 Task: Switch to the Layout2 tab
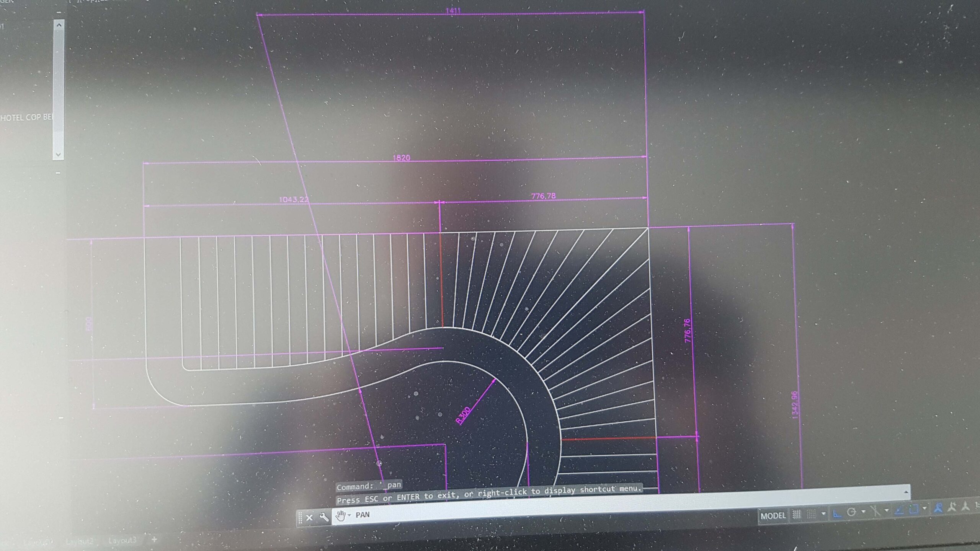[79, 541]
